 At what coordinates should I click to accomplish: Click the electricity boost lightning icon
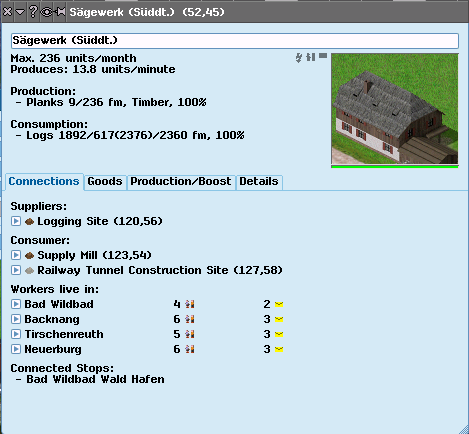299,58
